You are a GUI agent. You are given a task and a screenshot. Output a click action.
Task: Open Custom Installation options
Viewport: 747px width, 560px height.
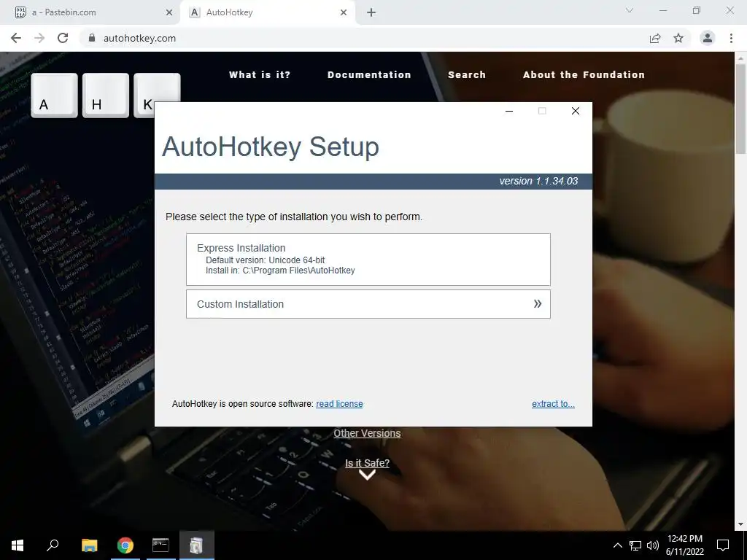368,304
